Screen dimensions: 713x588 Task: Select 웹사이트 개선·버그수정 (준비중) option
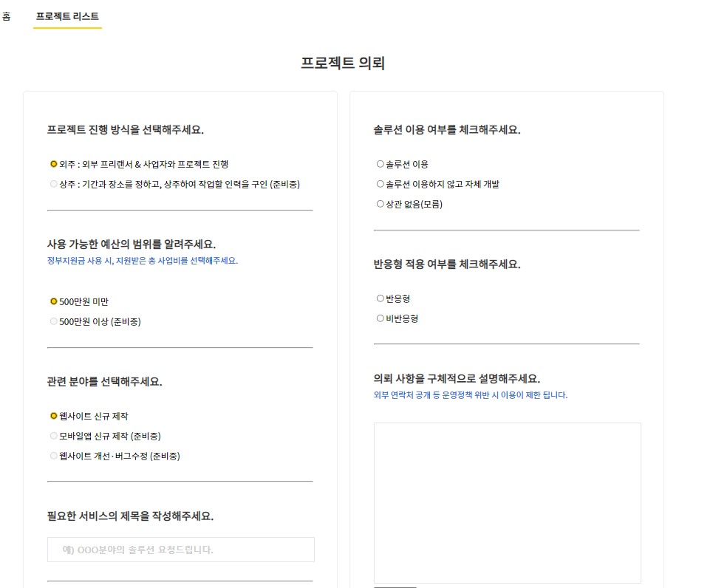(x=54, y=456)
